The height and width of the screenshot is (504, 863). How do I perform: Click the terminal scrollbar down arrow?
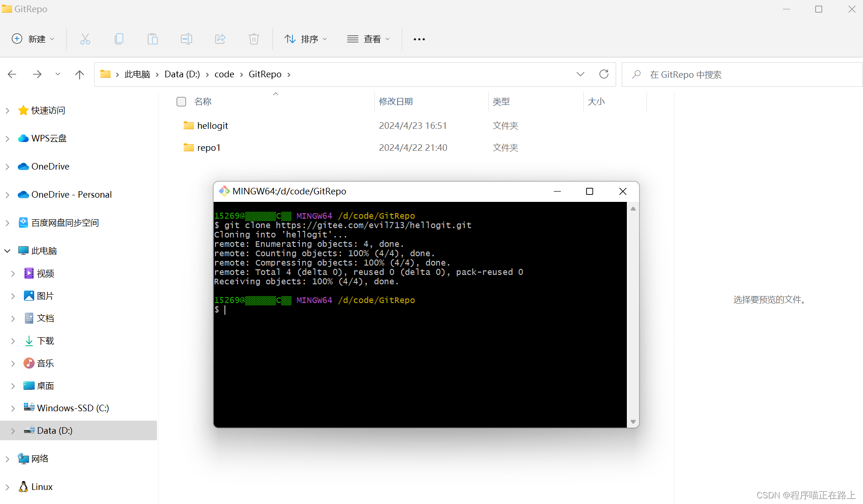633,422
